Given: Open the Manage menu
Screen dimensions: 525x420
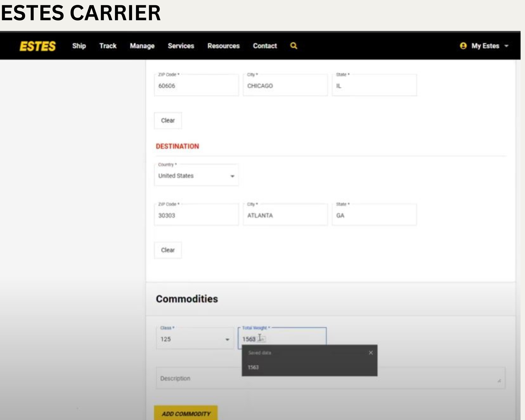Looking at the screenshot, I should (x=142, y=46).
